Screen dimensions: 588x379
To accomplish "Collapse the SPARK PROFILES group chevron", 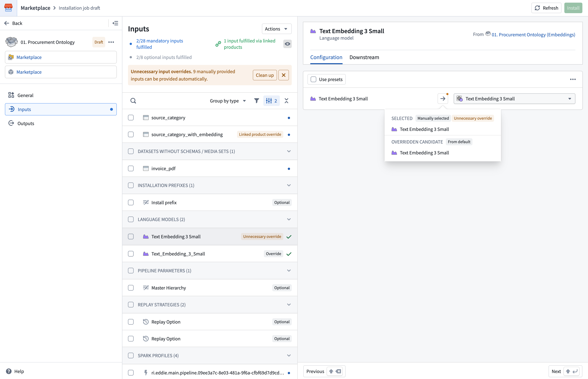I will click(x=289, y=355).
